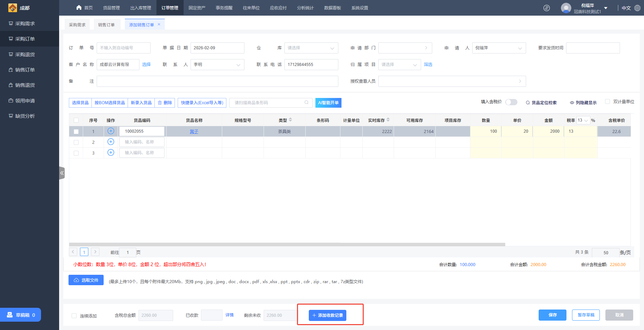Sort by 实时库存 column arrows
Screen dimensions: 644x330
(388, 120)
